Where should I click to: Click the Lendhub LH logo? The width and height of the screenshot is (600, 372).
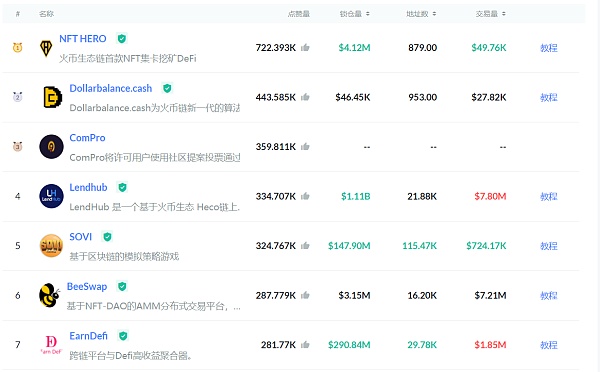[x=51, y=196]
